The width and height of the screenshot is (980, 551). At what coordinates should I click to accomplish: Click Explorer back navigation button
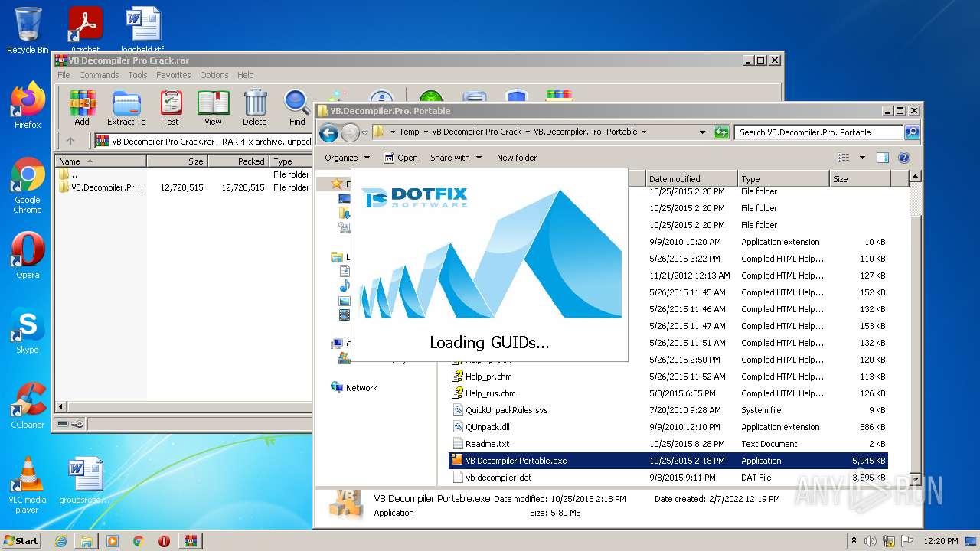(328, 132)
